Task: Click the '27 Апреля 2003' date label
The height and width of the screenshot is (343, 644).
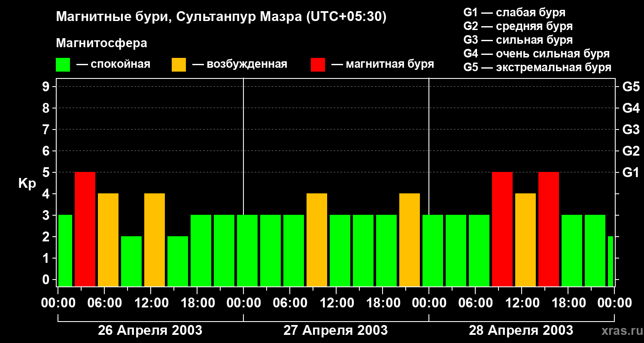Action: tap(336, 331)
